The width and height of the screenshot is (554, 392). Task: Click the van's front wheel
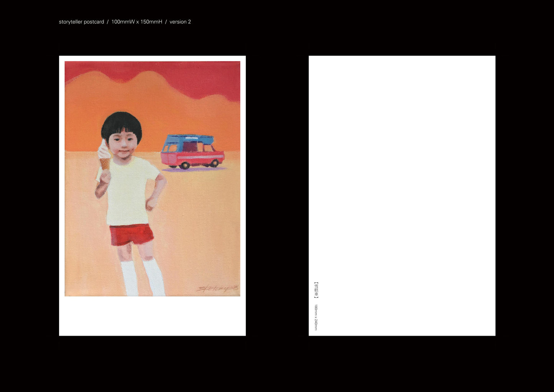pyautogui.click(x=186, y=165)
